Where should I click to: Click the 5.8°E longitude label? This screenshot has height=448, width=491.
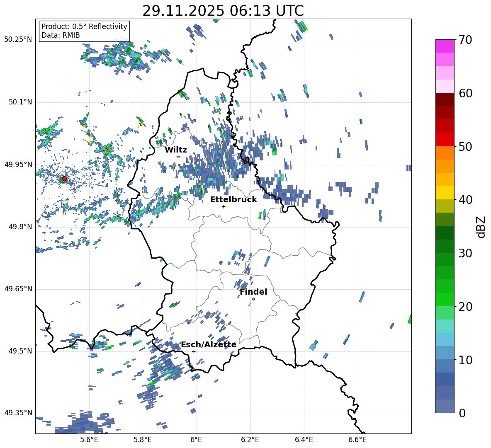(143, 440)
